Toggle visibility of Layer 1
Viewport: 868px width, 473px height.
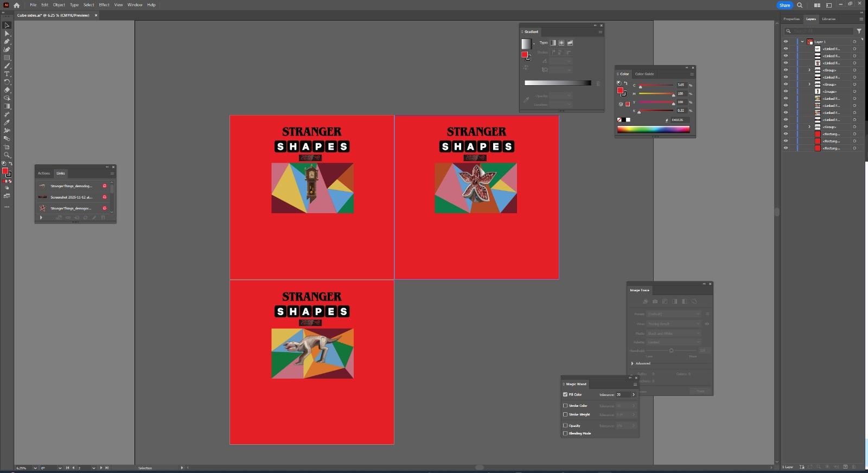tap(786, 42)
